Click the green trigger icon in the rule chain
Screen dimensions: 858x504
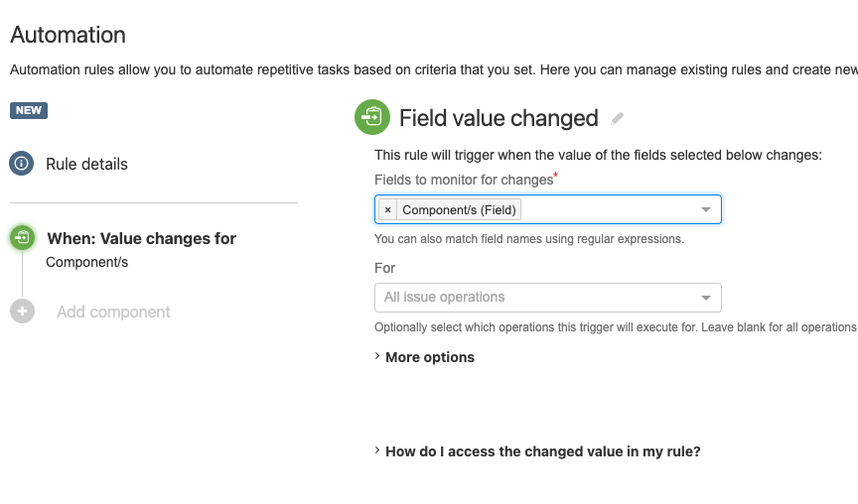click(22, 238)
